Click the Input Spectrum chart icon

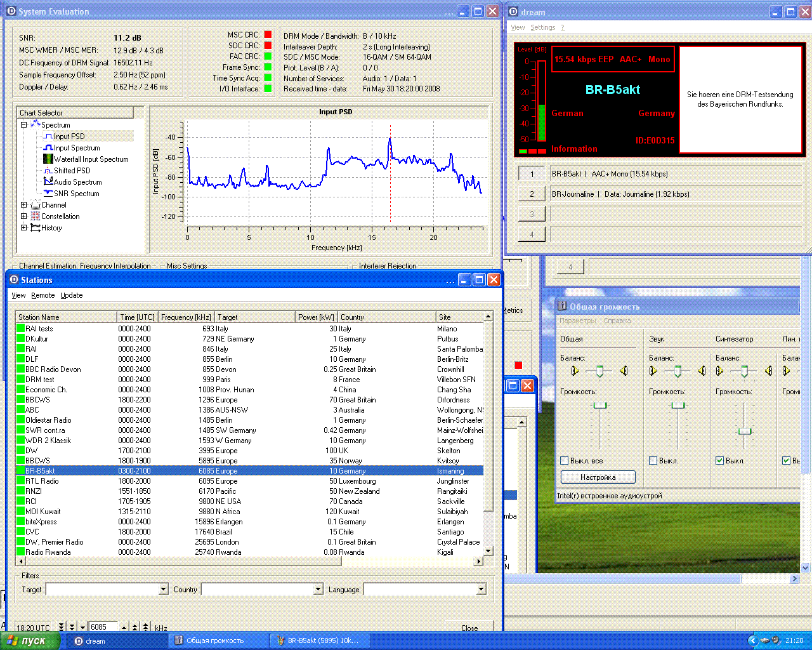point(48,148)
